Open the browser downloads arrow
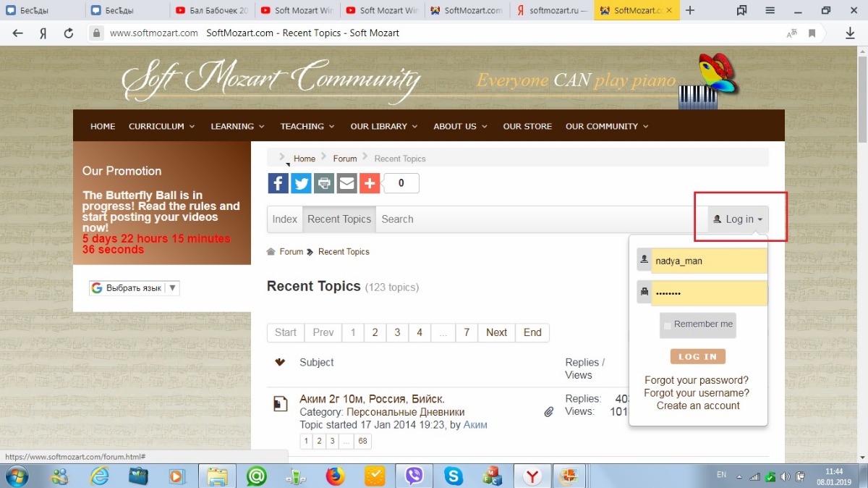Image resolution: width=868 pixels, height=488 pixels. (x=851, y=33)
